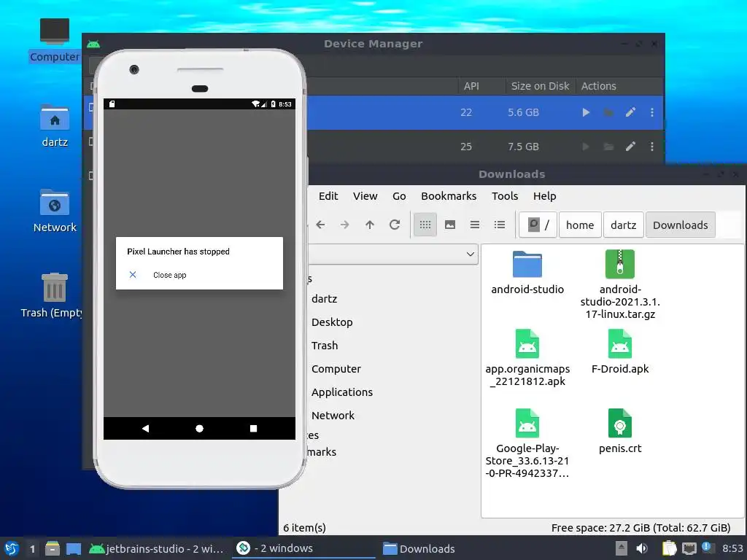This screenshot has height=560, width=747.
Task: Open API 22 device folder on disk
Action: click(608, 112)
